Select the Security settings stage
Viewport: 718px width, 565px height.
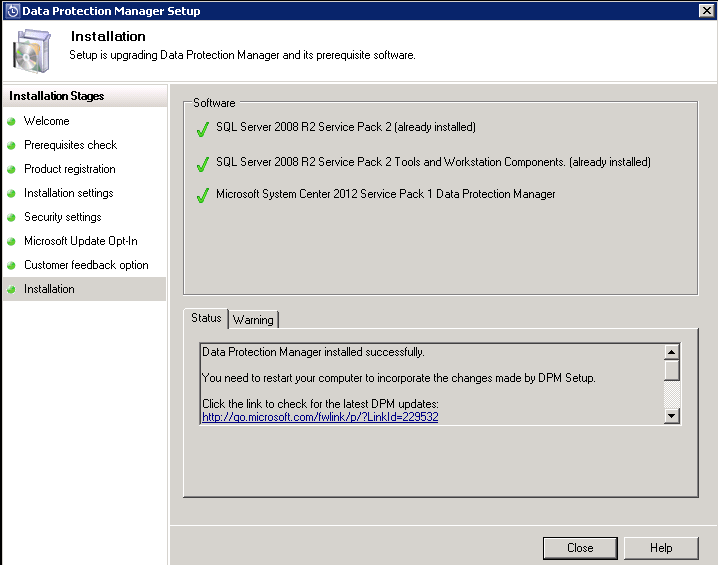pyautogui.click(x=62, y=217)
